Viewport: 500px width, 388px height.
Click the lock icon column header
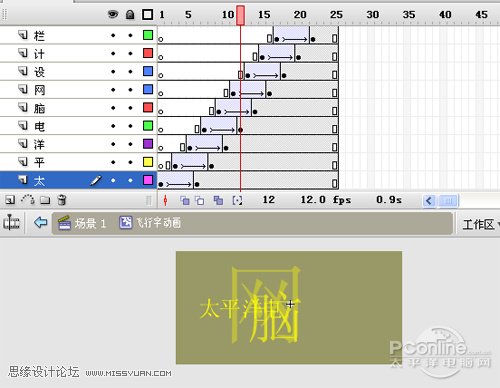click(x=130, y=14)
